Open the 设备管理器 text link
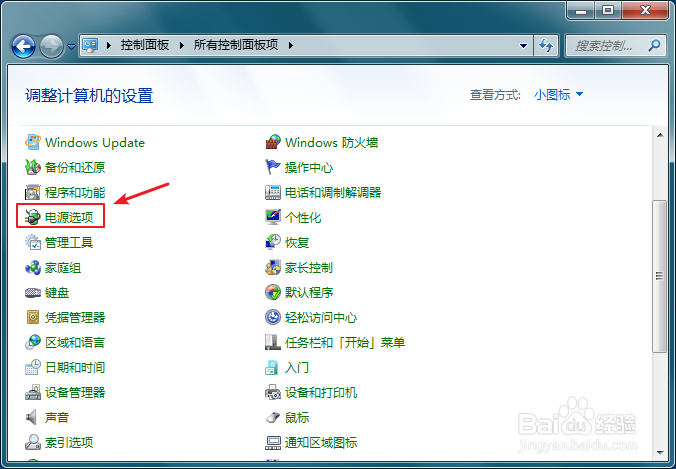This screenshot has width=676, height=469. point(75,393)
